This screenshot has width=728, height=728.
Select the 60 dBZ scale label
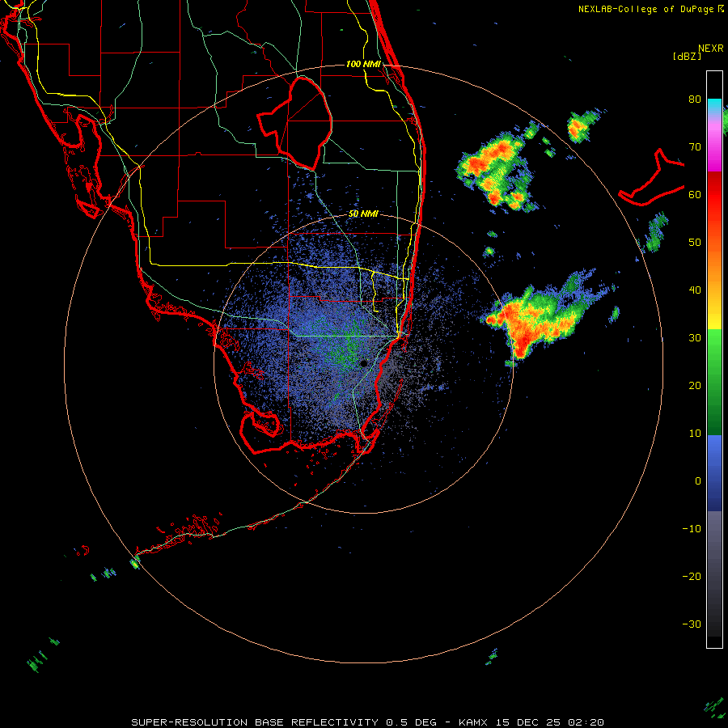pos(695,194)
